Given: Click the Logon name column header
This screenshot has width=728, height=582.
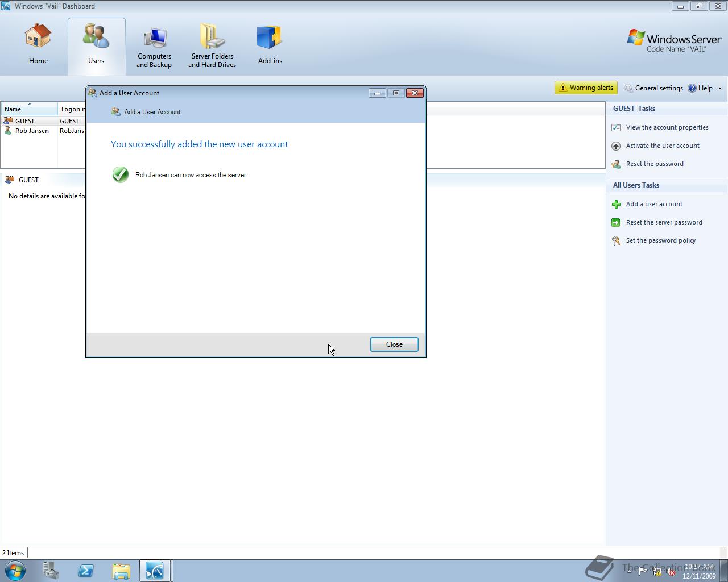Looking at the screenshot, I should pos(72,109).
